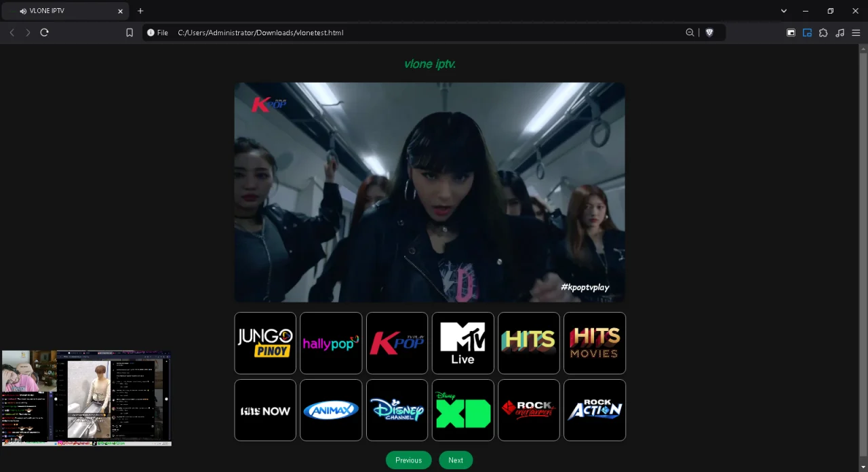This screenshot has height=472, width=868.
Task: Click the page vertical scrollbar
Action: 863,254
